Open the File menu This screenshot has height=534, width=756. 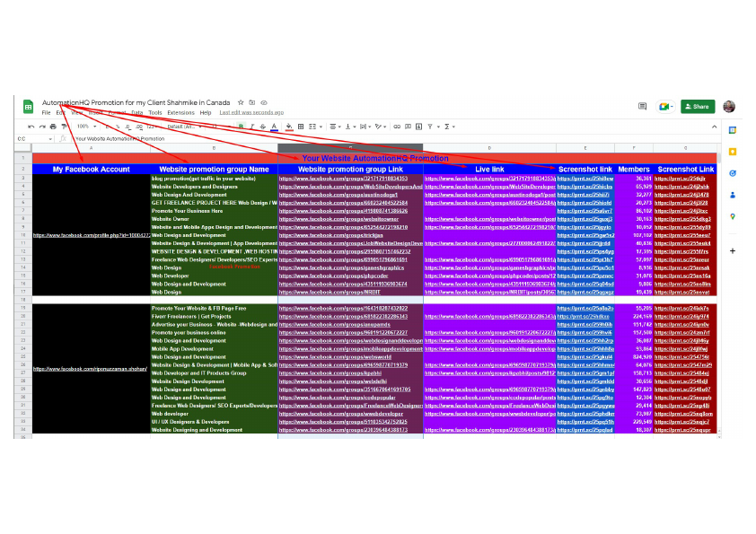pos(47,113)
